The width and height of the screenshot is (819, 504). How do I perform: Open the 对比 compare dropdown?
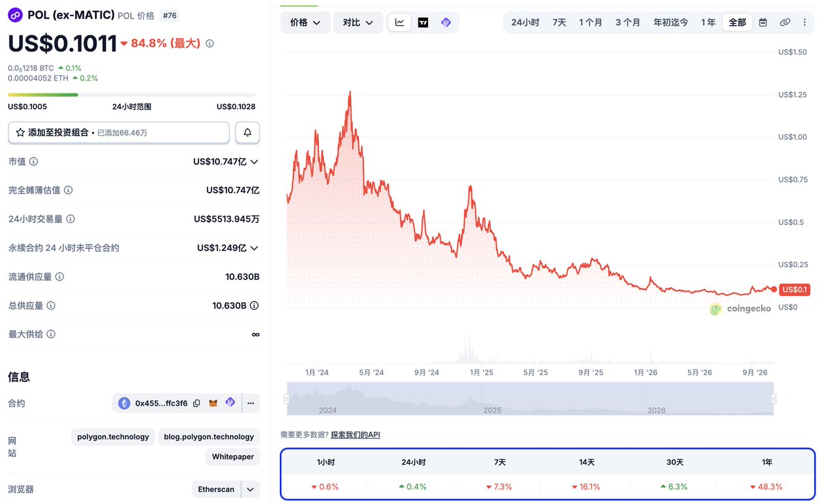pos(358,23)
